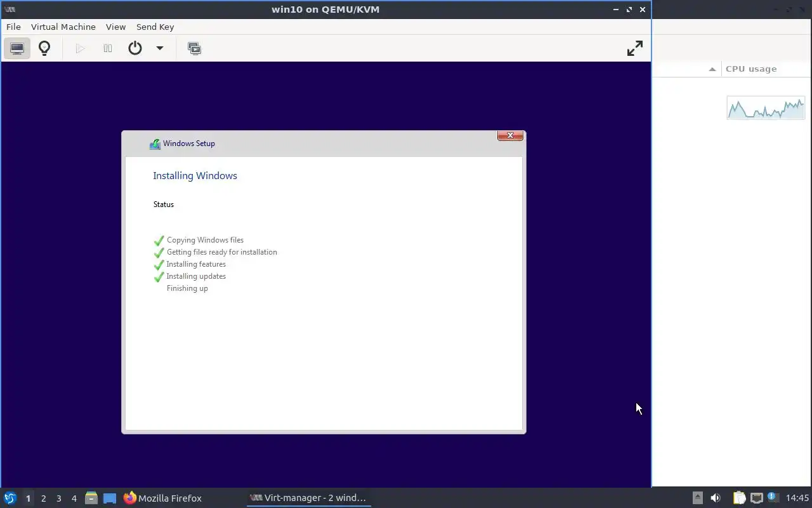The height and width of the screenshot is (508, 812).
Task: Click the 'Installing Windows' heading
Action: (195, 176)
